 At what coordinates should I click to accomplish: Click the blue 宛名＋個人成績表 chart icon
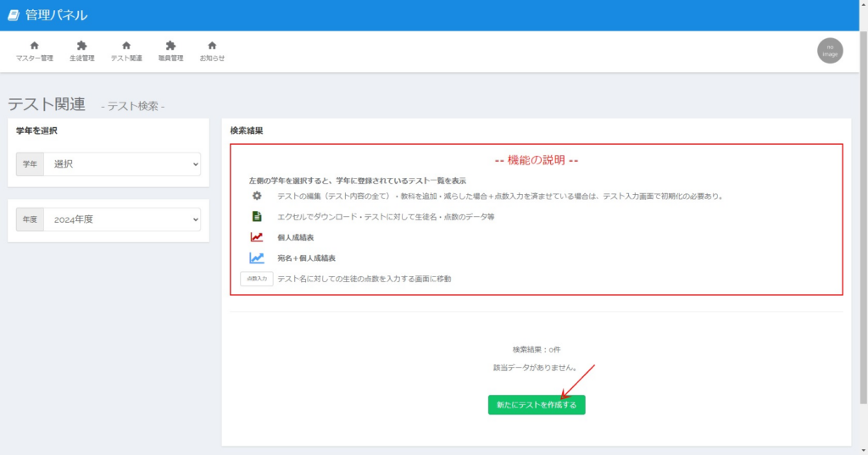click(256, 258)
